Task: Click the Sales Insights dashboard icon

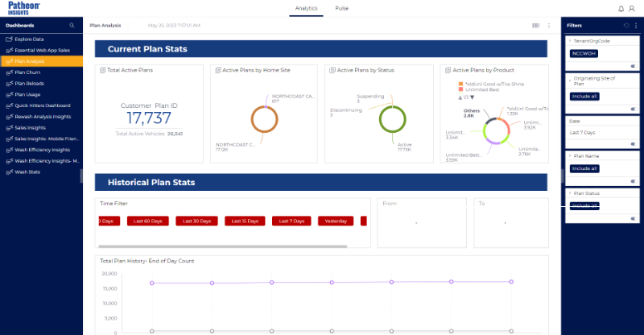Action: (9, 128)
